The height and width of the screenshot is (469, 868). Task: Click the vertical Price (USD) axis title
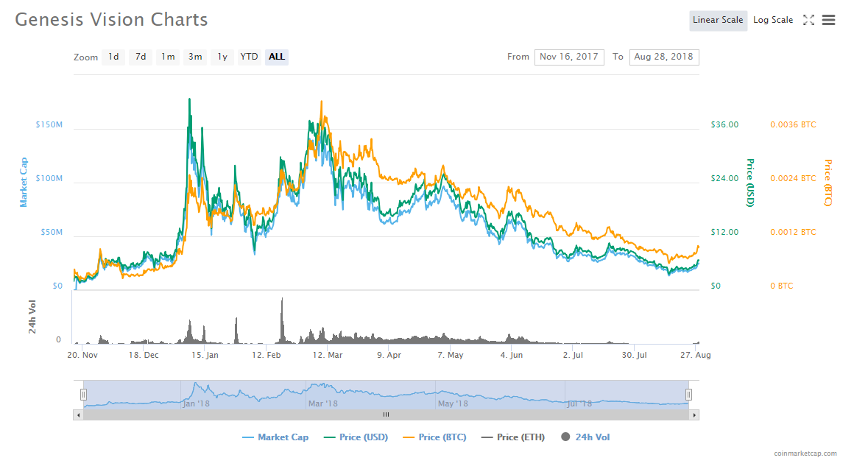pos(751,183)
